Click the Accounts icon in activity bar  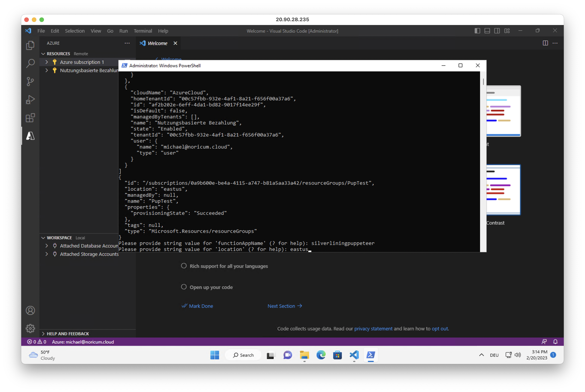tap(30, 311)
